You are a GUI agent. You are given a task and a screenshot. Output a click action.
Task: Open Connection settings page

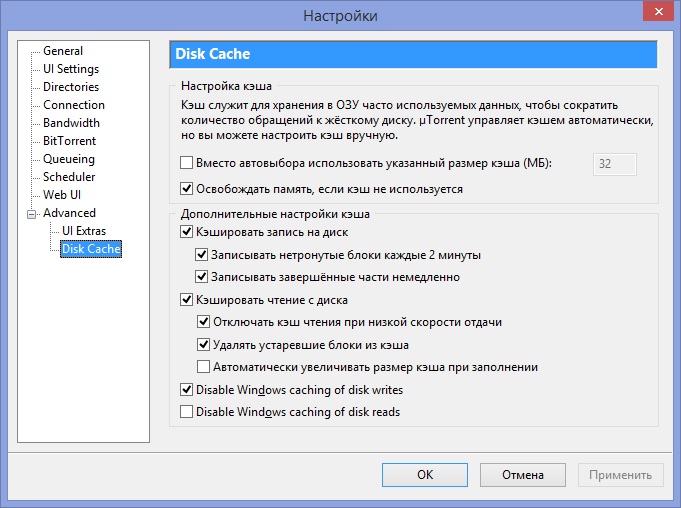tap(73, 105)
